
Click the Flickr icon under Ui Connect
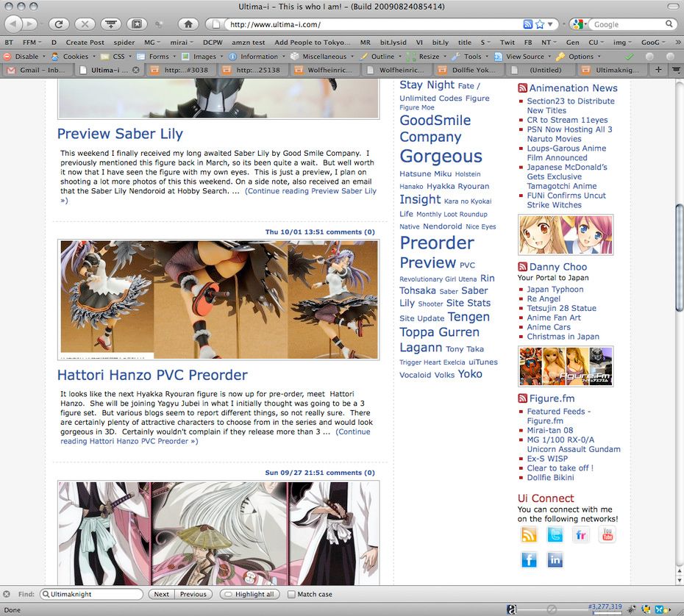click(581, 534)
